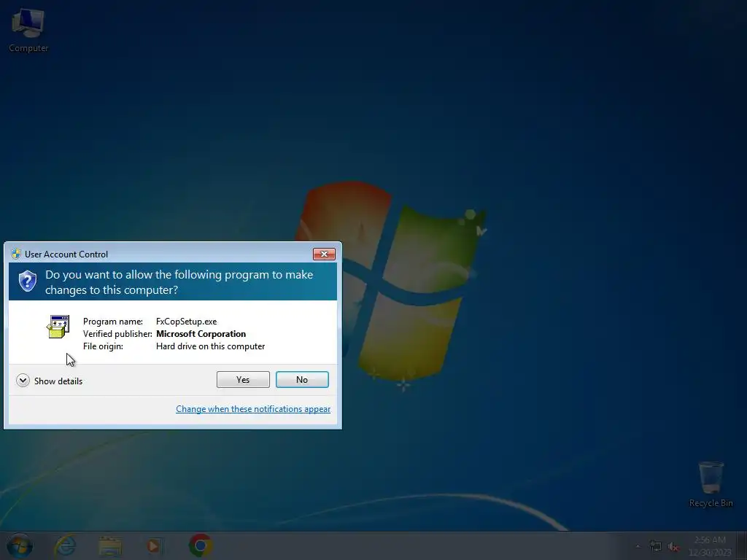Viewport: 747px width, 560px height.
Task: Click the FxCopSetup installer package icon
Action: tap(58, 327)
